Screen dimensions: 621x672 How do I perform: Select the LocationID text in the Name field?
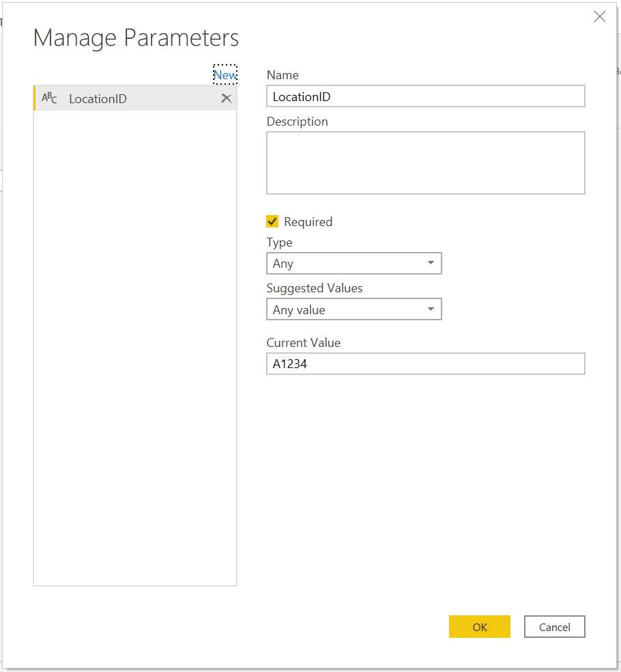304,96
